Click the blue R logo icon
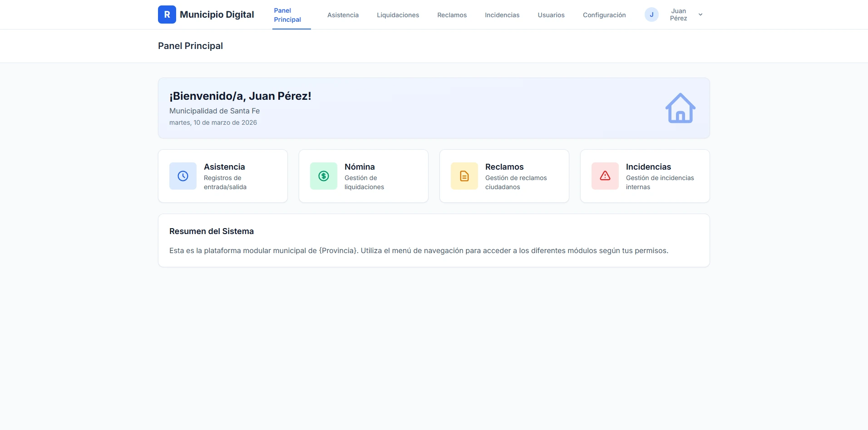Image resolution: width=868 pixels, height=430 pixels. click(x=167, y=15)
